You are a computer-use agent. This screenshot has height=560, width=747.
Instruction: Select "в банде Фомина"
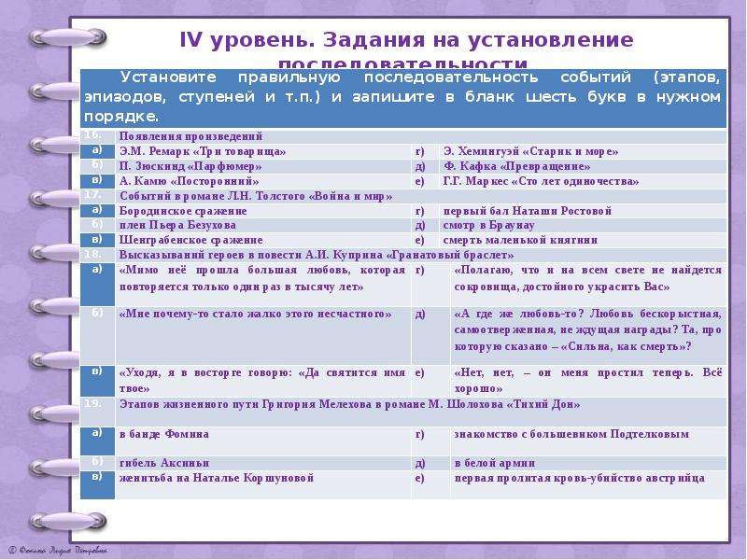[164, 434]
